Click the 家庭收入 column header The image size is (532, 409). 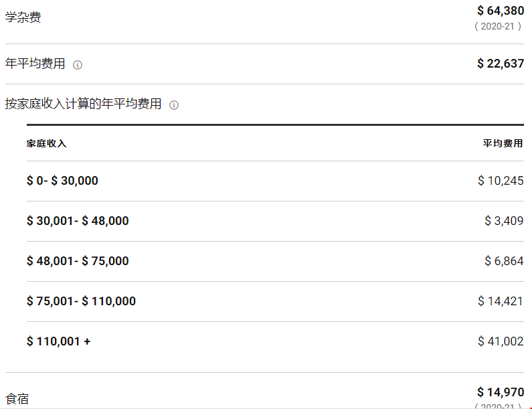tap(47, 143)
